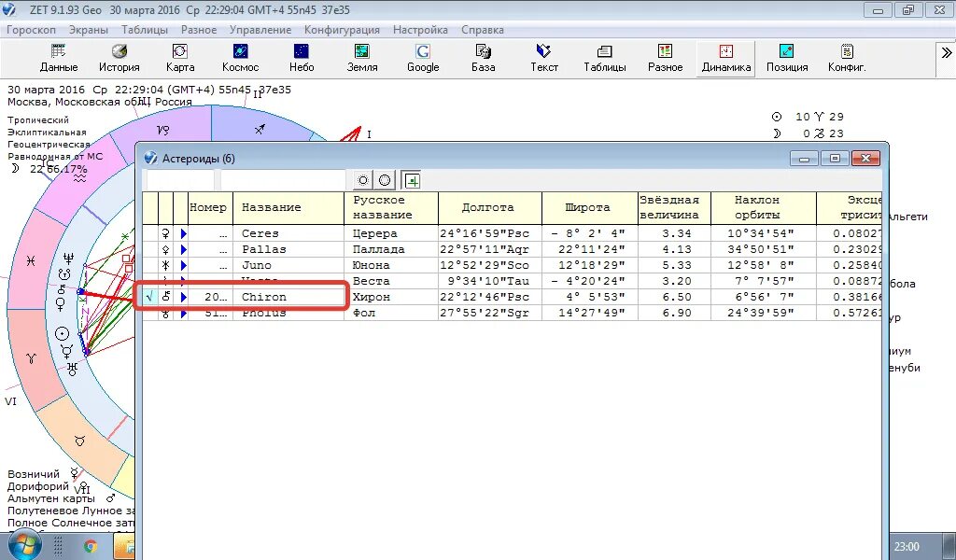Click longitude value 22°12'46"Psc

tap(488, 297)
